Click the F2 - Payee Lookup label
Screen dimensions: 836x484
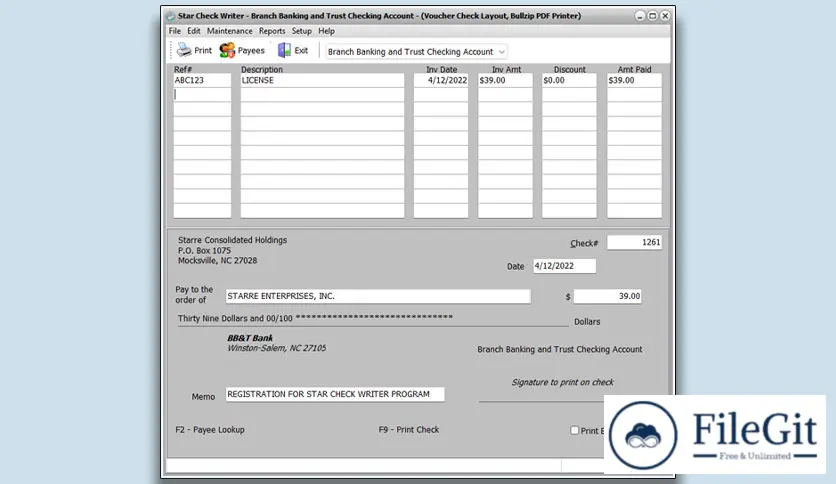(210, 430)
